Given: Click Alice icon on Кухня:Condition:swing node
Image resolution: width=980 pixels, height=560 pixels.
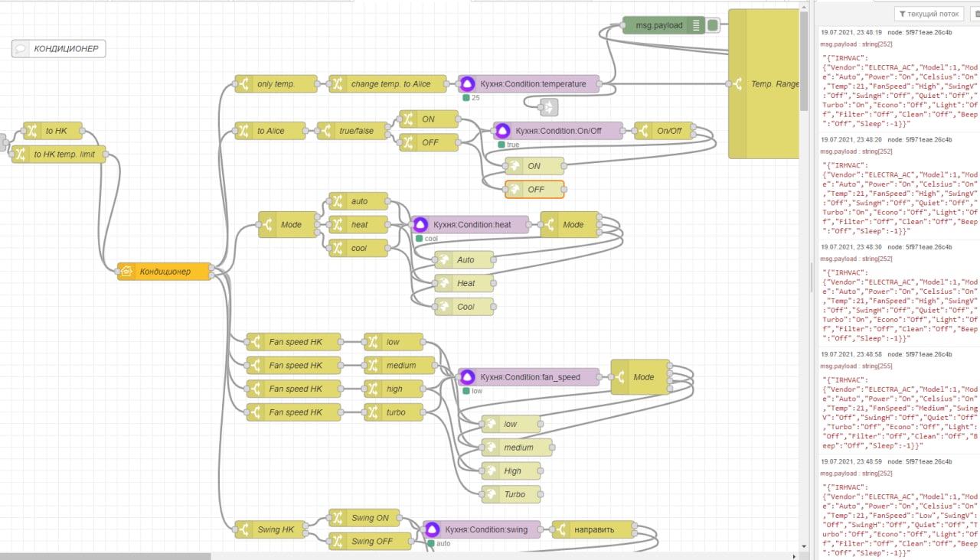Looking at the screenshot, I should 433,529.
